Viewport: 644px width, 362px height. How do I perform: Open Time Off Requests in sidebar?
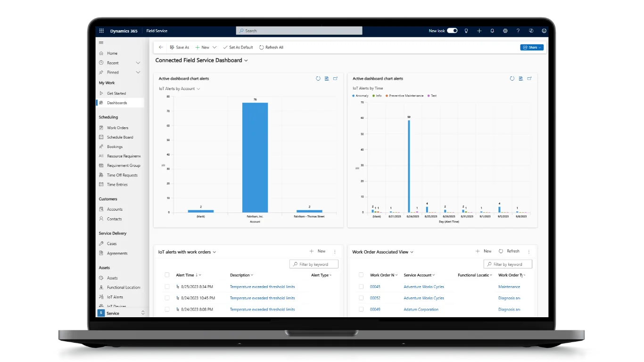pos(122,175)
